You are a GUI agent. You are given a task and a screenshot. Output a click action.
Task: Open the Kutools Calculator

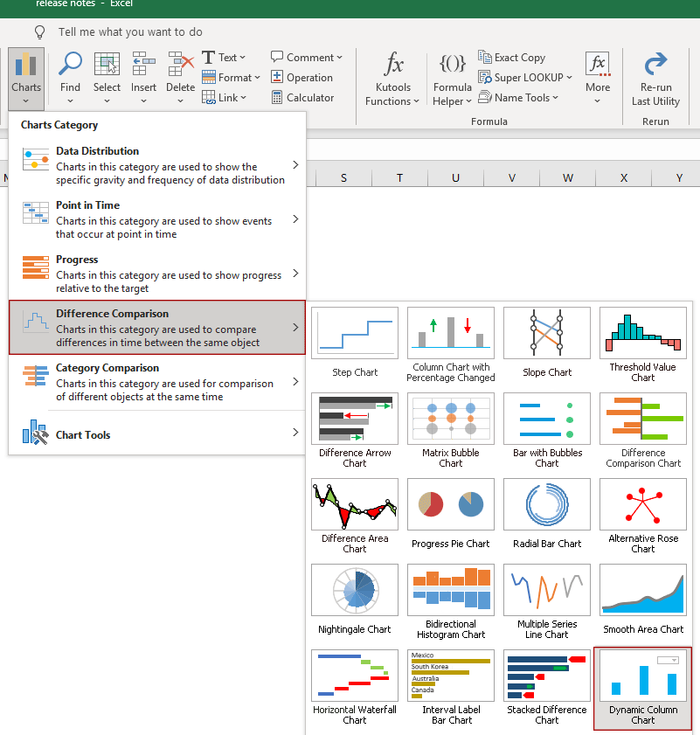click(x=301, y=97)
